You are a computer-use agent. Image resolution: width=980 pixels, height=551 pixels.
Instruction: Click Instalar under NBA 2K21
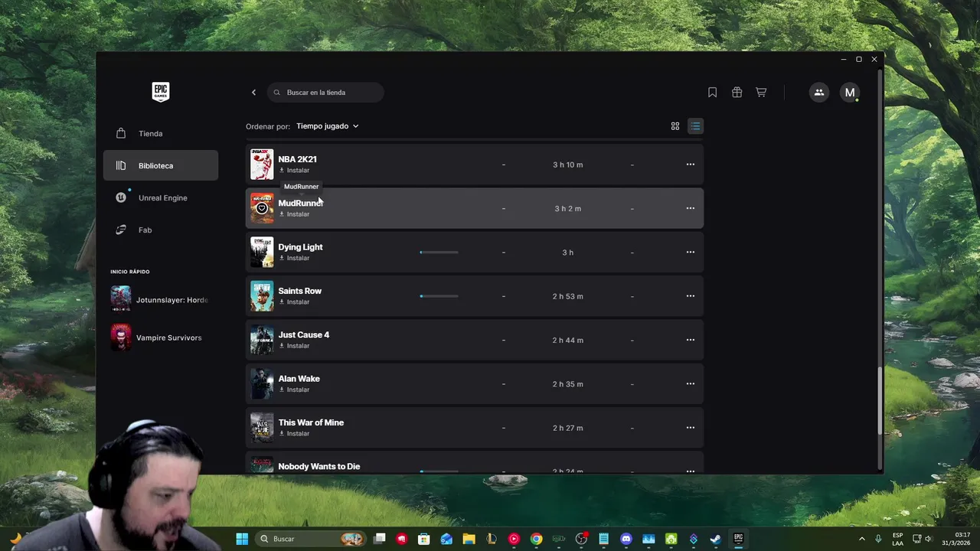(x=294, y=171)
